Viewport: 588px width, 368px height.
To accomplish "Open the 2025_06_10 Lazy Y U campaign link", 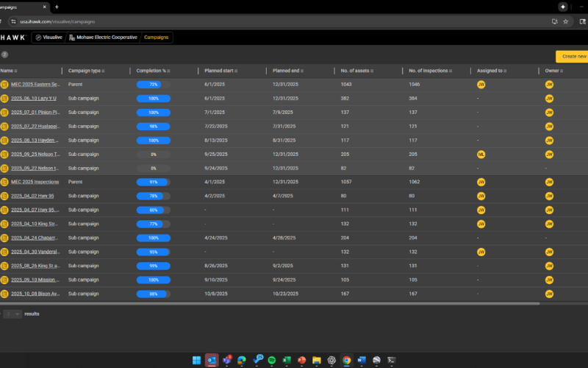I will pyautogui.click(x=34, y=99).
